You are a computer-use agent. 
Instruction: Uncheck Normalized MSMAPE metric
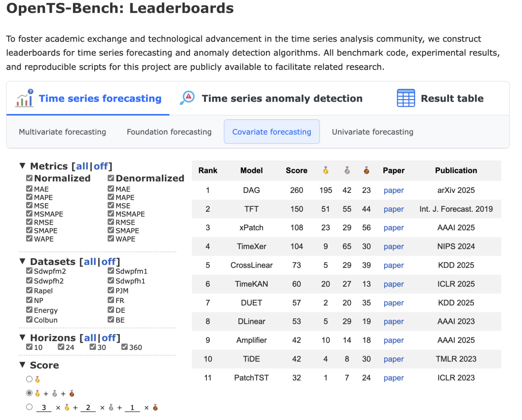click(29, 214)
